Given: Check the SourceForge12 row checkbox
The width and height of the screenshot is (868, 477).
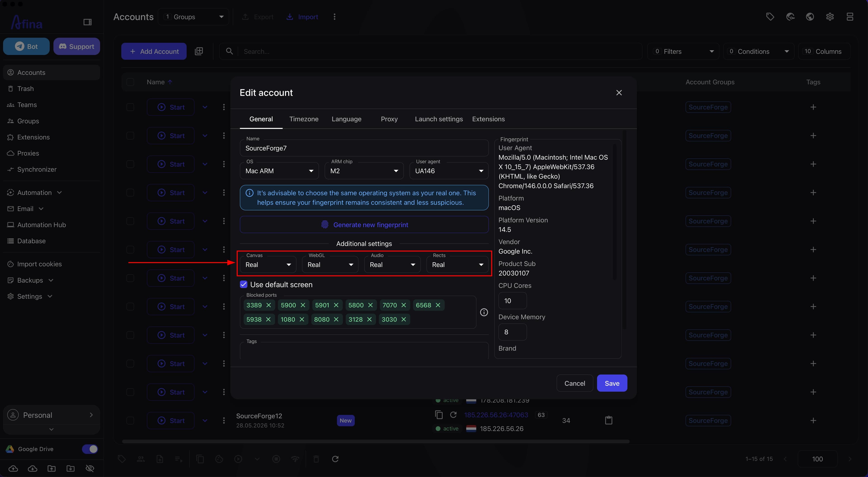Looking at the screenshot, I should coord(130,421).
